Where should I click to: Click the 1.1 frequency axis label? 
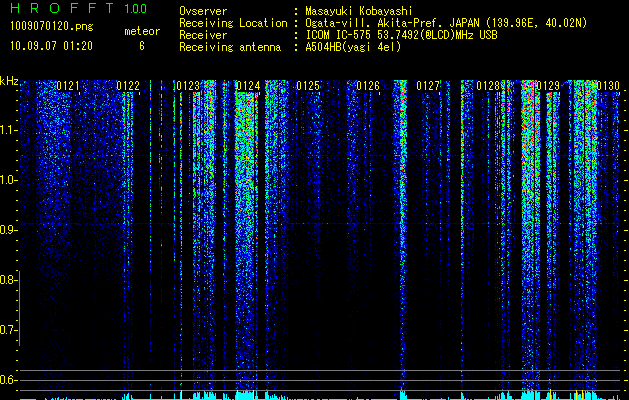click(x=8, y=130)
